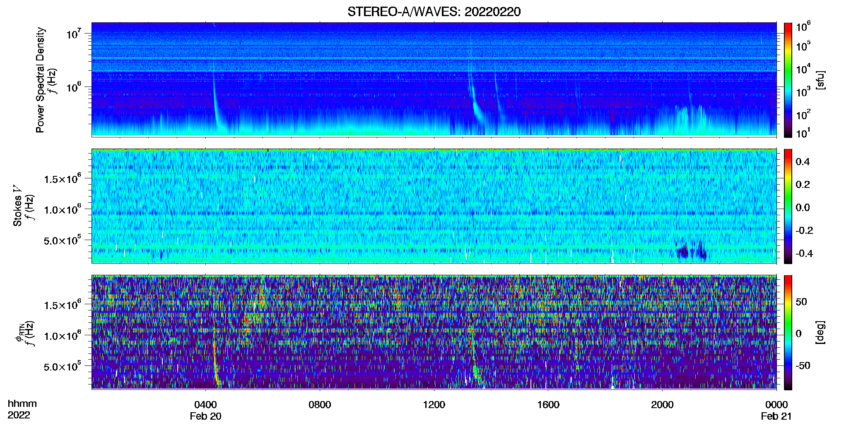Click the 1200 time tick label
Image resolution: width=868 pixels, height=447 pixels.
[434, 405]
